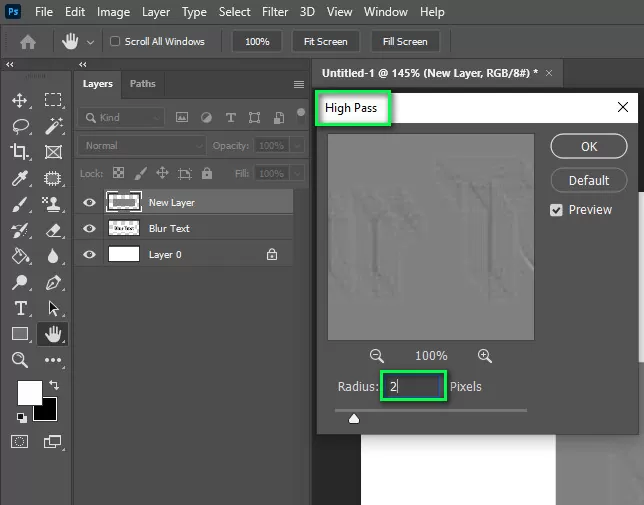Click the Radius pixels input field

point(413,386)
